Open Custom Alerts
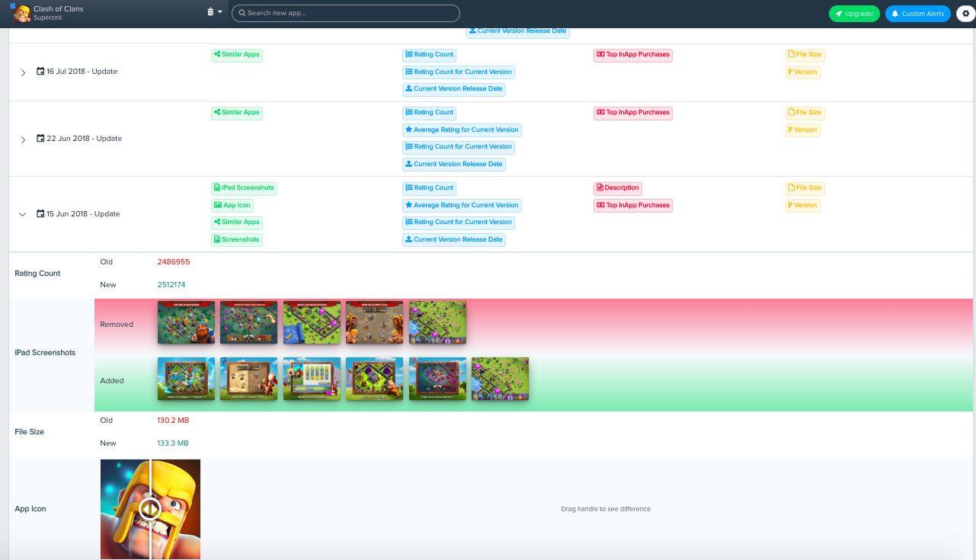The height and width of the screenshot is (560, 976). tap(917, 13)
